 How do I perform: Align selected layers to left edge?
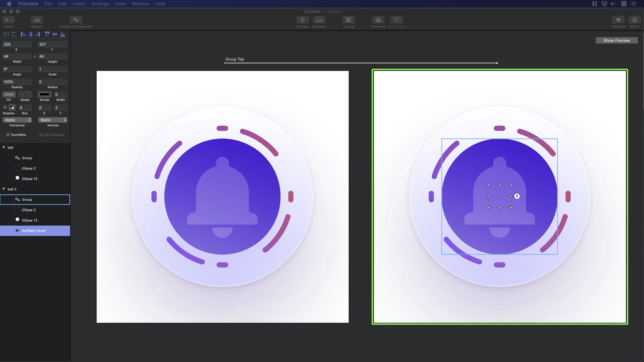23,34
